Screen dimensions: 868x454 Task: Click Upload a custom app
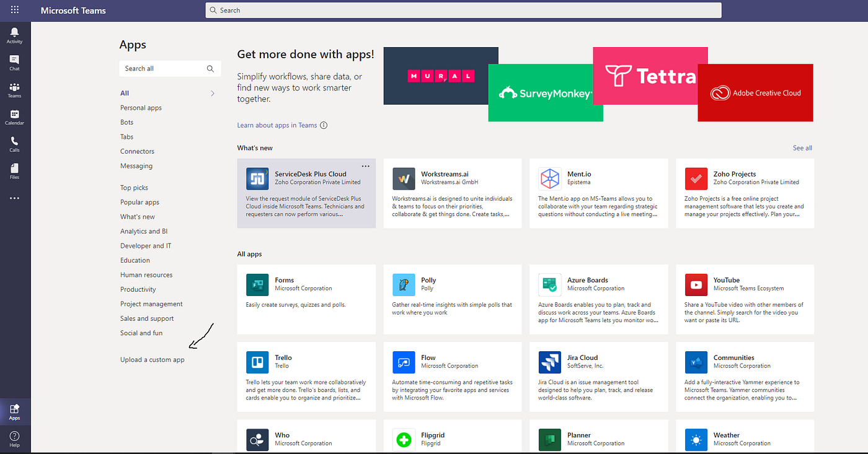[x=152, y=359]
